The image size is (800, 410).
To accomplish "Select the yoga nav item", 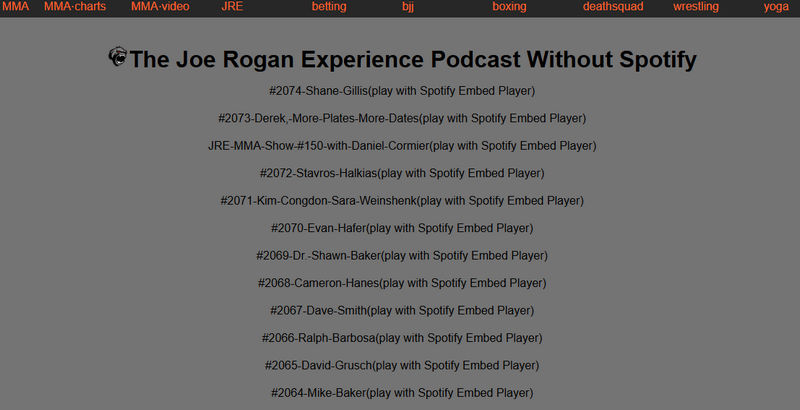I will pyautogui.click(x=776, y=7).
